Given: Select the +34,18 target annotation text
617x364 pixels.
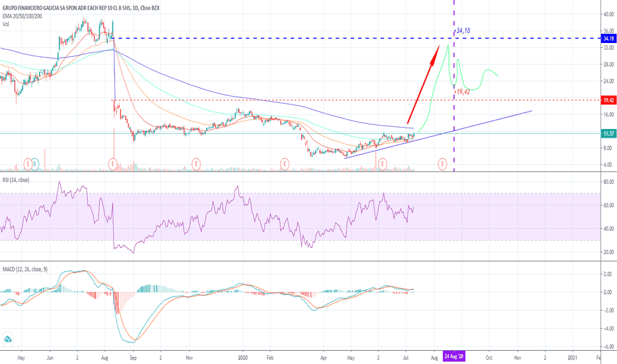Looking at the screenshot, I should tap(462, 30).
